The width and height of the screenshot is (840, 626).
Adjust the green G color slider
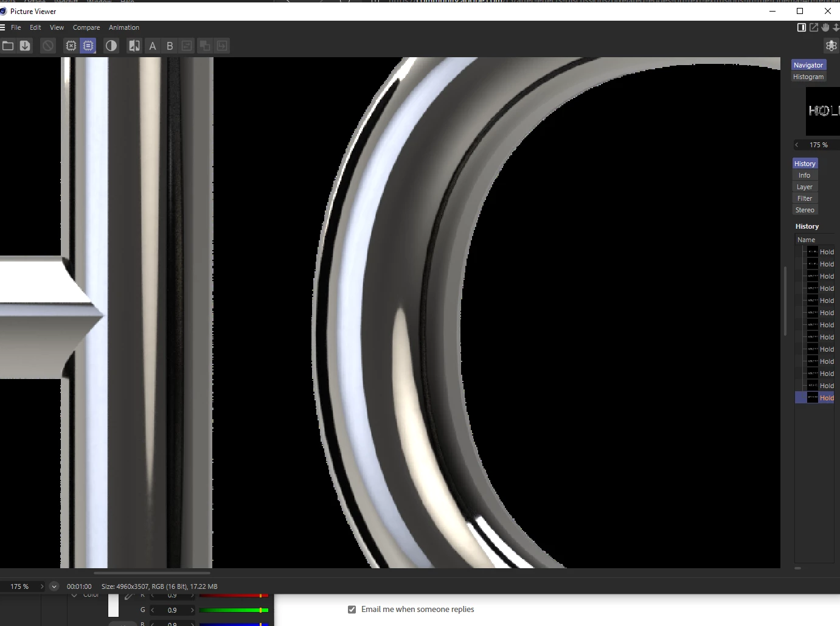click(x=234, y=610)
